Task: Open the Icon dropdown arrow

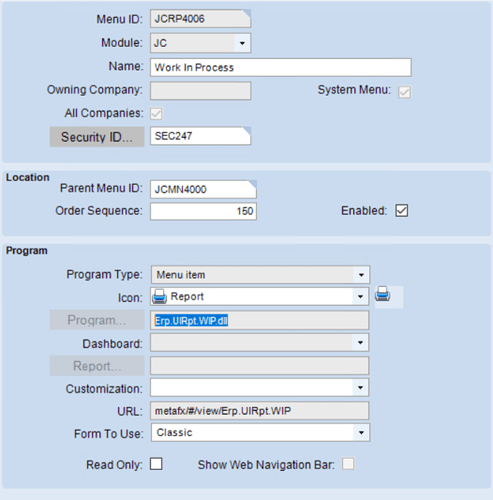Action: [x=360, y=296]
